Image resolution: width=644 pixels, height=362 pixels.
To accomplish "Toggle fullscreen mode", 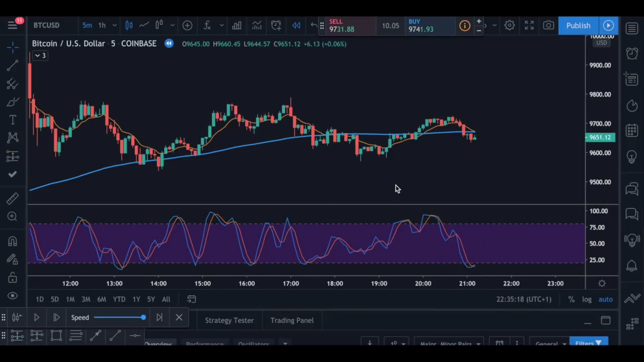I will 529,25.
